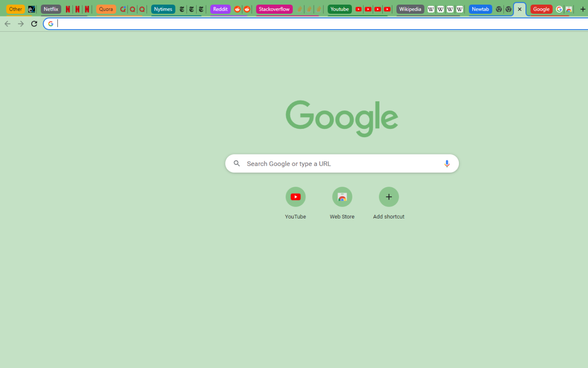Go back using the back arrow
588x368 pixels.
pos(7,23)
